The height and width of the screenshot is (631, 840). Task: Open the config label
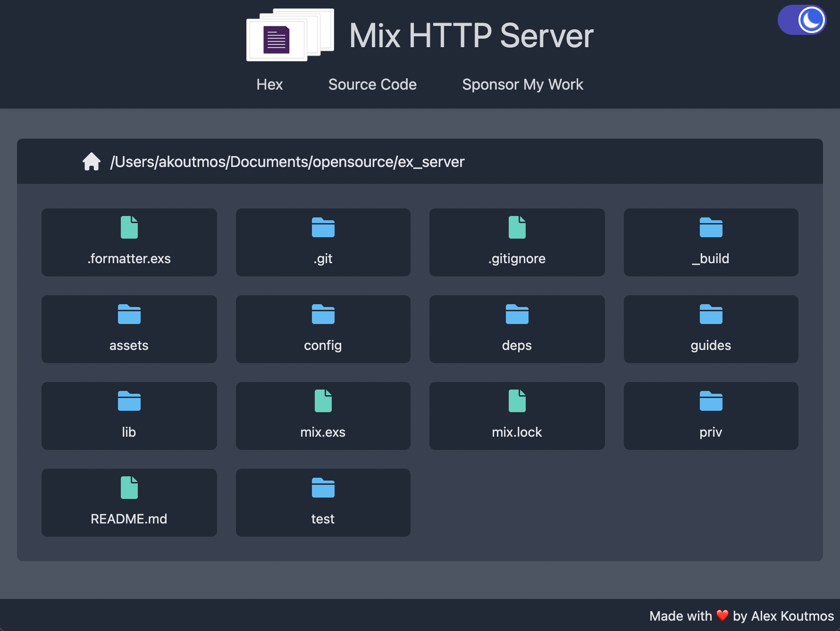point(323,345)
